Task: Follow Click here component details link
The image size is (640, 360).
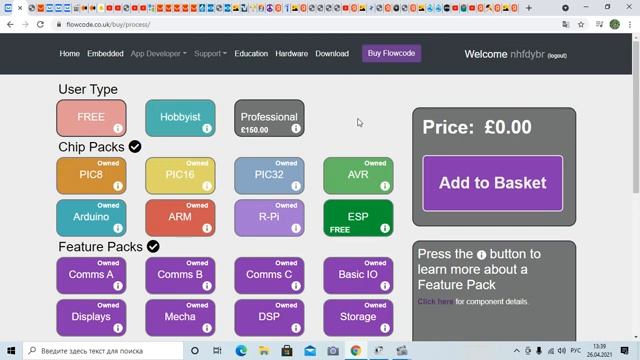Action: click(x=435, y=302)
